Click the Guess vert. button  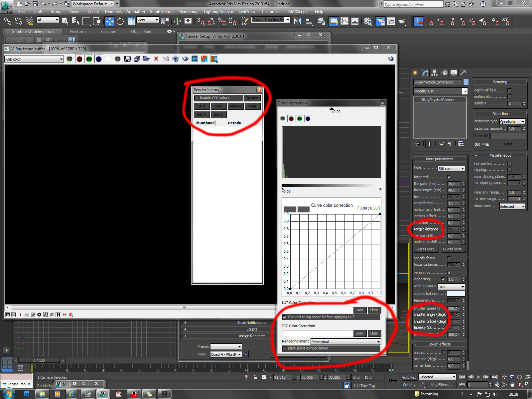pyautogui.click(x=426, y=249)
